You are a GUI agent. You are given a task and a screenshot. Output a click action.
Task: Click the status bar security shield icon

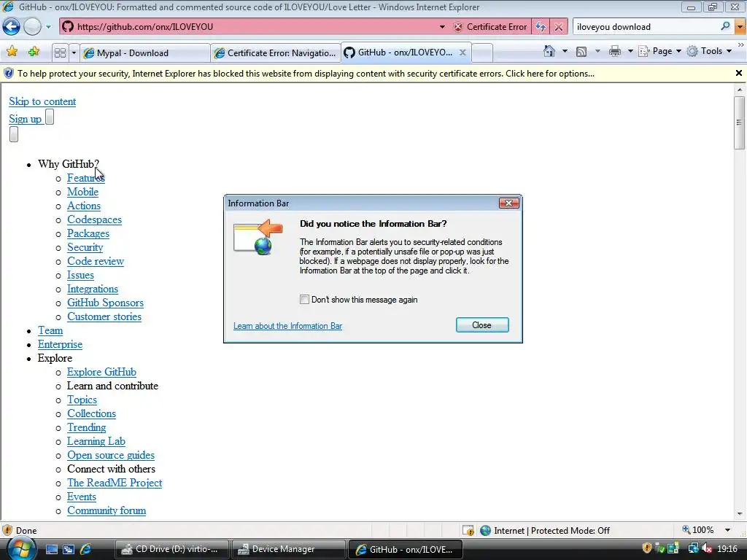[x=7, y=530]
